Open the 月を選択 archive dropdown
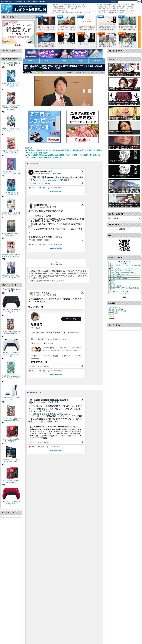The image size is (142, 644). coord(124,229)
